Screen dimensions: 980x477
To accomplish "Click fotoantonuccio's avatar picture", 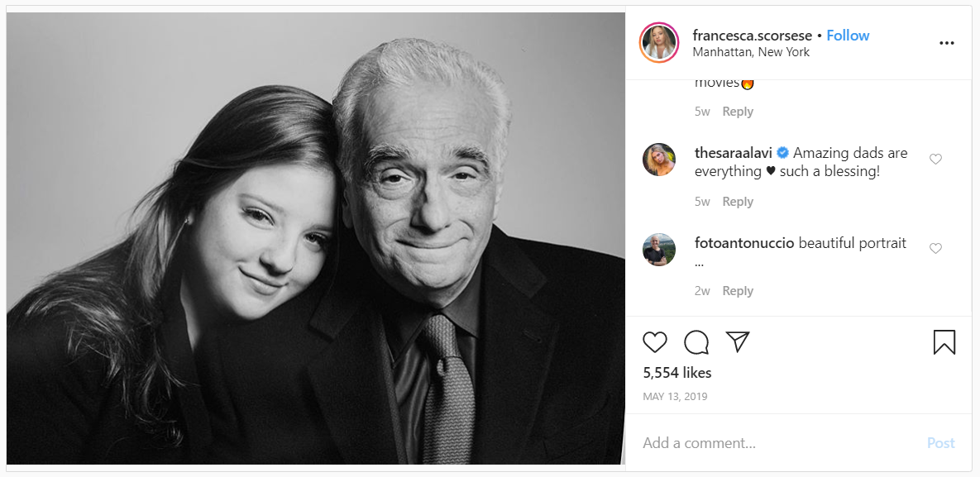I will (659, 250).
